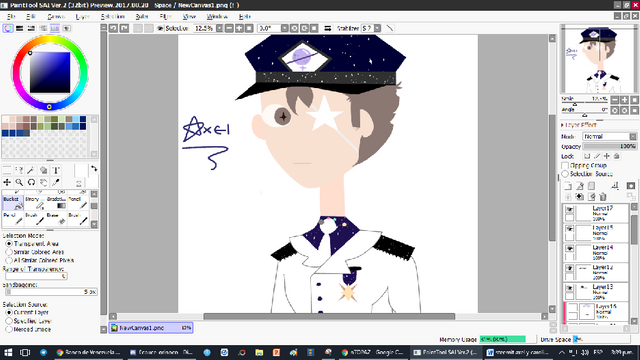Activate the Zoom magnifier tool
This screenshot has width=640, height=360.
pos(19,182)
